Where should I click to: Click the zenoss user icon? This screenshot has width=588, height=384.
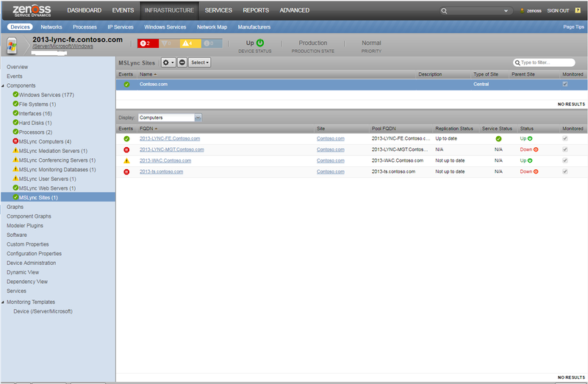click(522, 11)
